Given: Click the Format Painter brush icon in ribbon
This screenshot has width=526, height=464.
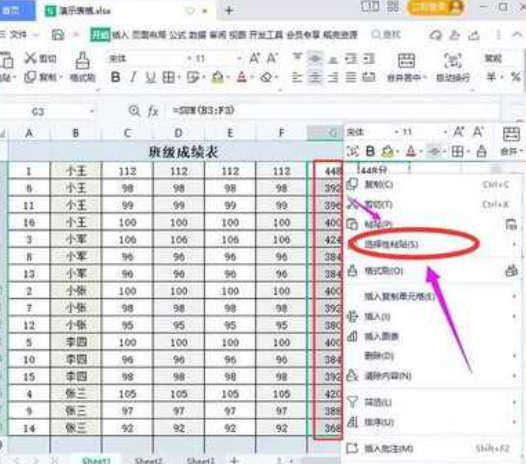Looking at the screenshot, I should 82,60.
